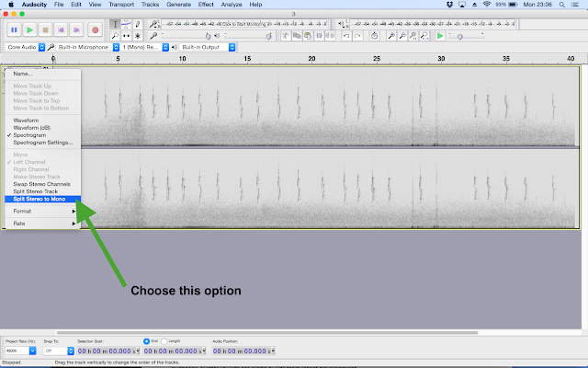The width and height of the screenshot is (588, 368).
Task: Skip to End of the track
Action: [x=76, y=29]
